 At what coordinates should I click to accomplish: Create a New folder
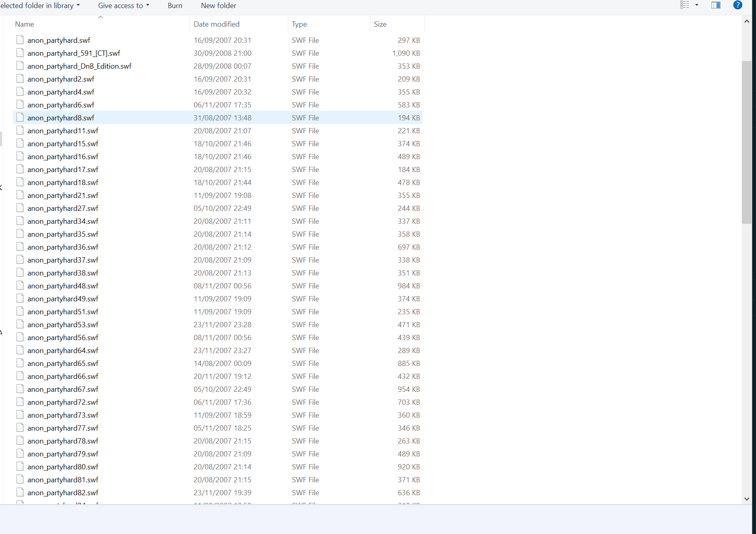218,6
